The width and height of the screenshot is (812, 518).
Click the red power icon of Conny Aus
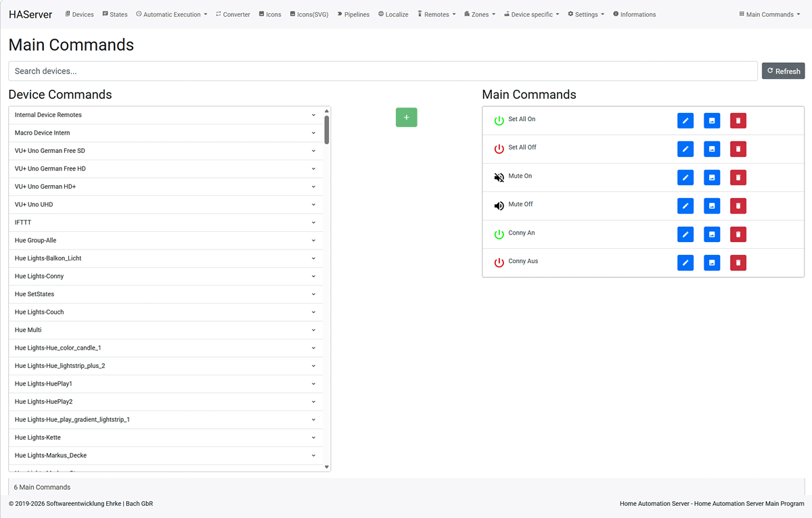click(x=499, y=263)
